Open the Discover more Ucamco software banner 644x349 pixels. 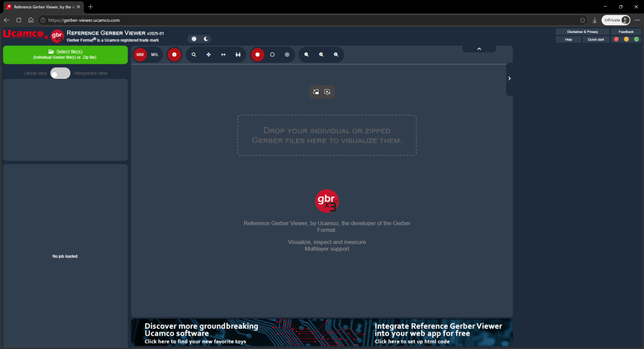click(x=201, y=333)
